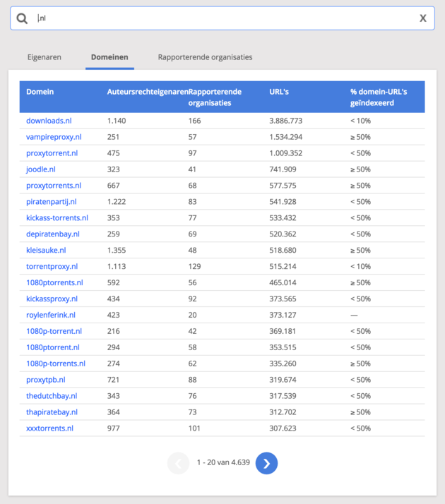This screenshot has width=445, height=504.
Task: Click the pagination text 1 - 20 van 4.639
Action: coord(223,462)
